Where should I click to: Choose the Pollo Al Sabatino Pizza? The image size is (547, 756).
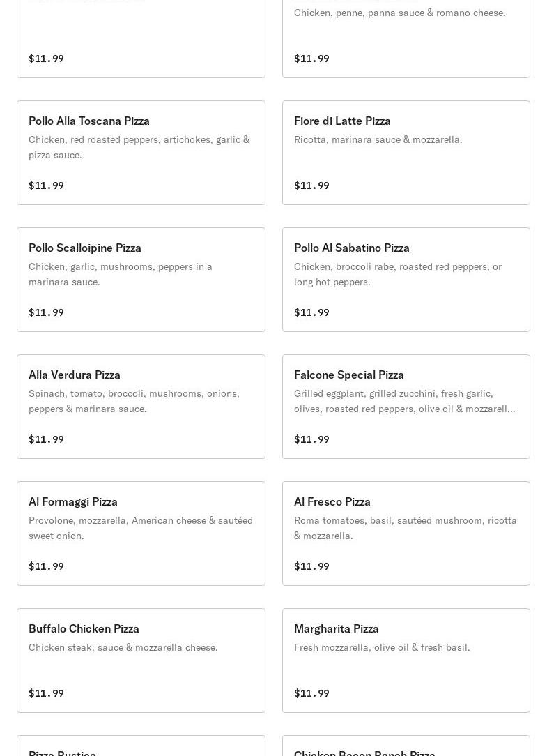point(406,279)
